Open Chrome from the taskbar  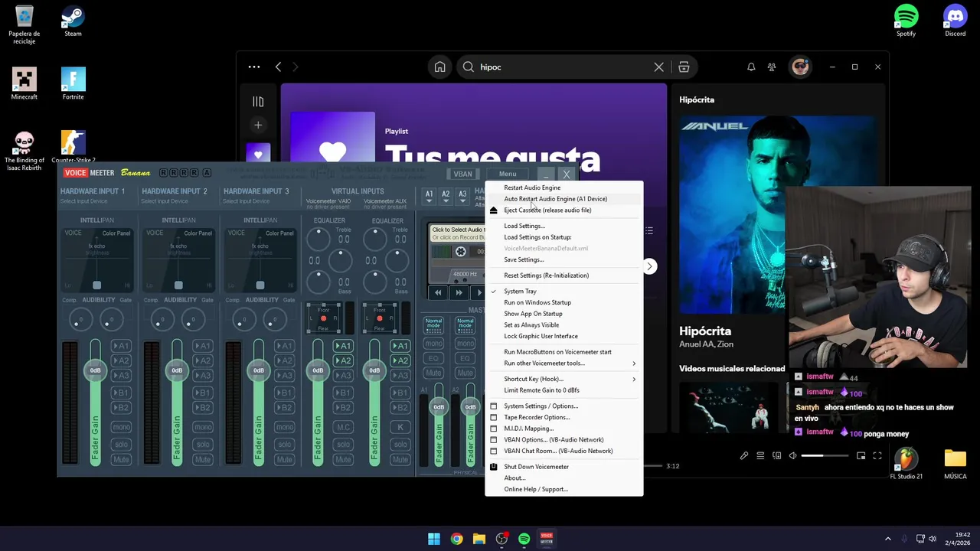point(456,539)
